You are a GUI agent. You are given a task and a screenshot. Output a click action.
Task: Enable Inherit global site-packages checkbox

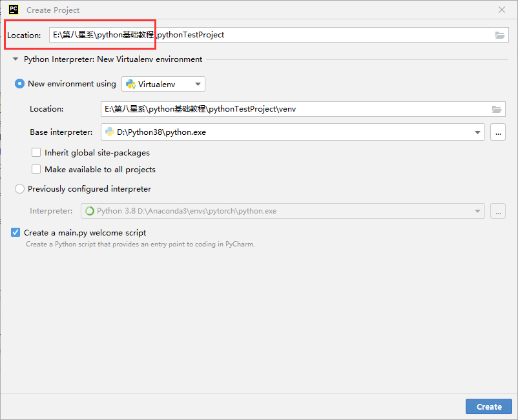[x=36, y=152]
